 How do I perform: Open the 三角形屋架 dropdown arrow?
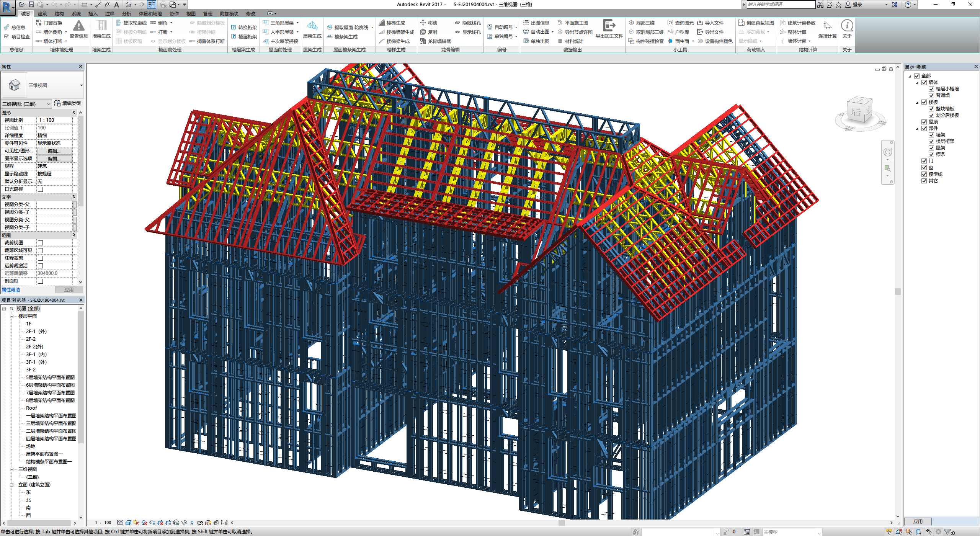[x=297, y=23]
